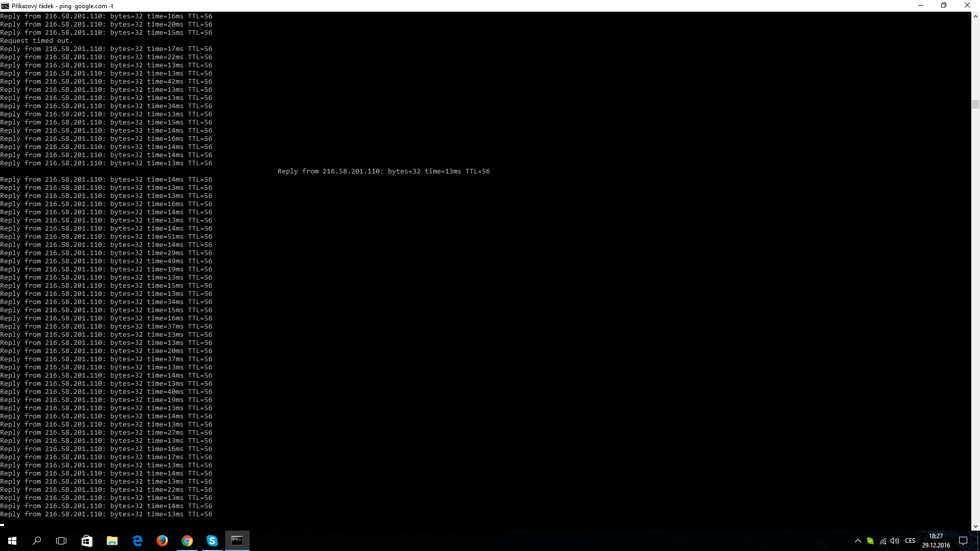This screenshot has height=551, width=980.
Task: Switch to Google Chrome in the taskbar
Action: 187,541
